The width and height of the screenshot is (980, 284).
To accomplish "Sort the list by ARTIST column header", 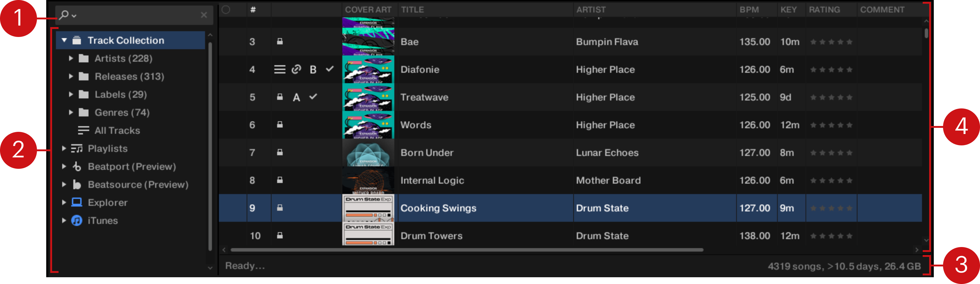I will click(x=590, y=10).
